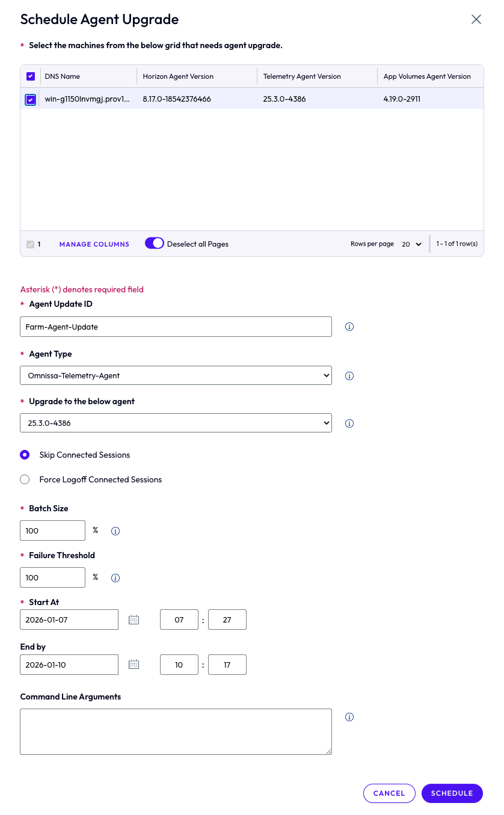Click the Command Line Arguments text area

(x=176, y=731)
